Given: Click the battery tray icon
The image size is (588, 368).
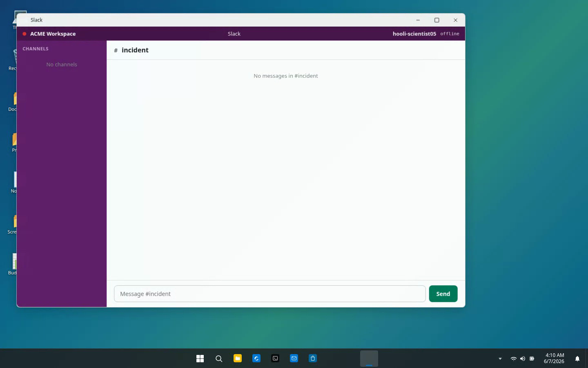Looking at the screenshot, I should 532,359.
